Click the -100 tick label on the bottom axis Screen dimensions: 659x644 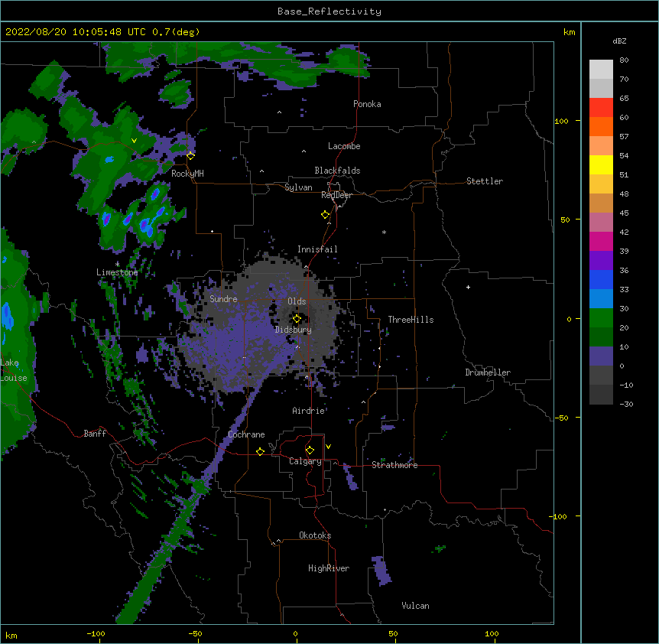coord(96,633)
